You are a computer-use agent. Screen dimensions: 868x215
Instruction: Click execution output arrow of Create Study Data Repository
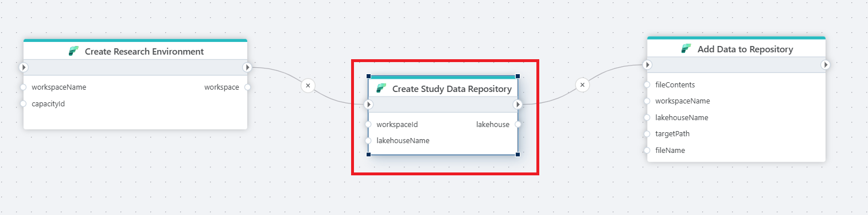tap(517, 105)
